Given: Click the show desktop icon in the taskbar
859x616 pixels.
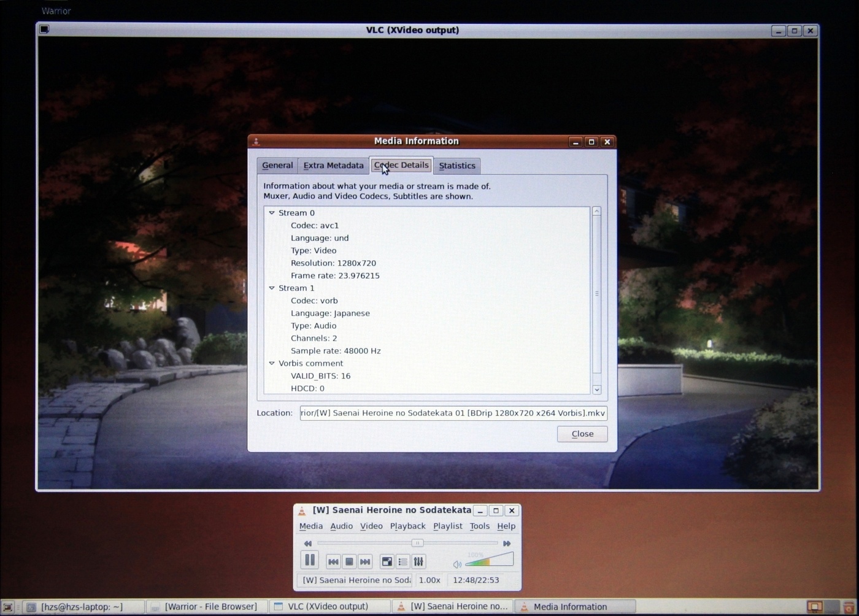Looking at the screenshot, I should pyautogui.click(x=7, y=607).
